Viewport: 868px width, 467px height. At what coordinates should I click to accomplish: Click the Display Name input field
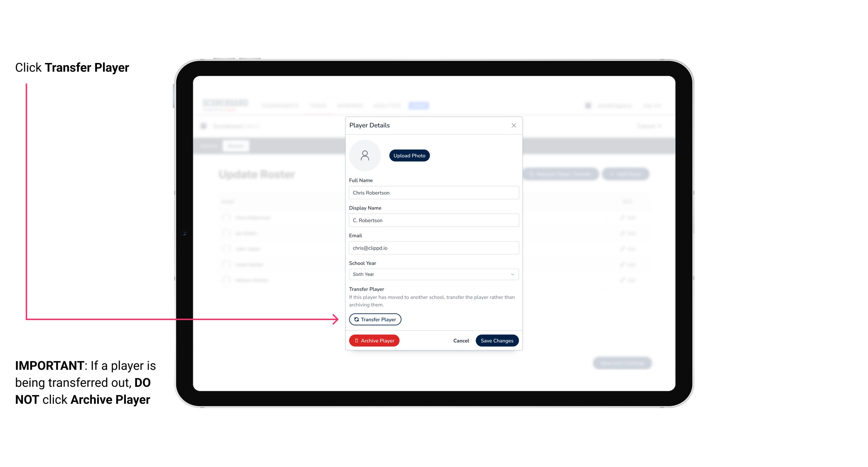click(x=433, y=220)
